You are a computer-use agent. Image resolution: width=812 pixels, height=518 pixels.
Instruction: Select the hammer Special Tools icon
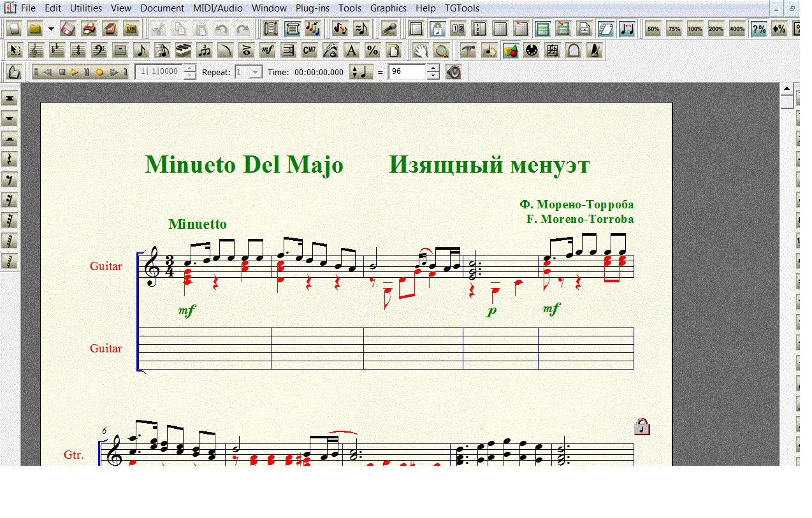[x=468, y=50]
